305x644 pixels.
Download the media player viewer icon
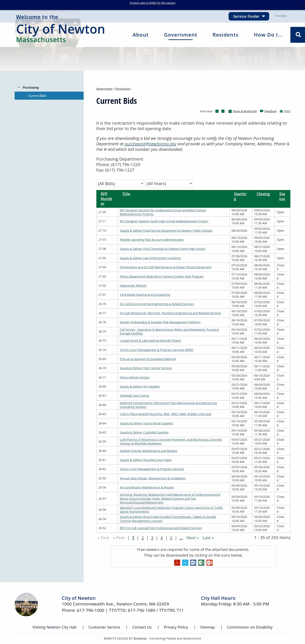[185, 563]
